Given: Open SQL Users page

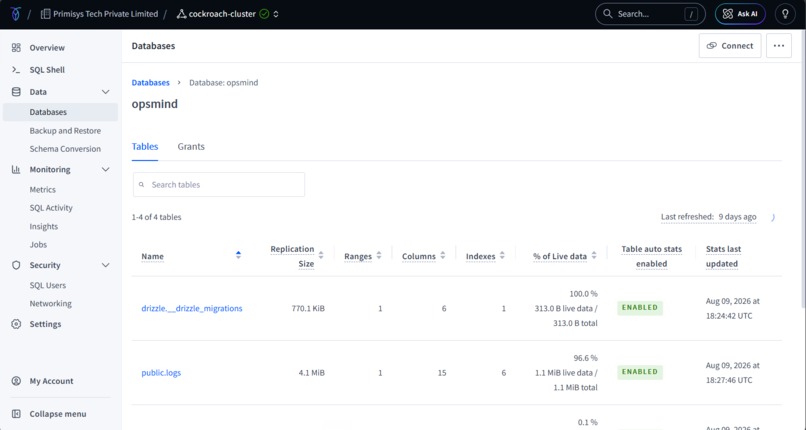Looking at the screenshot, I should (48, 285).
